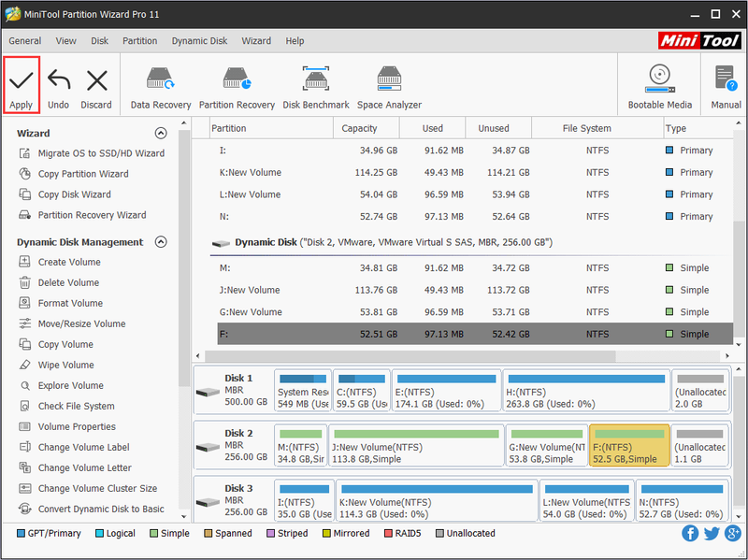748x560 pixels.
Task: Click the Capacity column header
Action: (359, 128)
